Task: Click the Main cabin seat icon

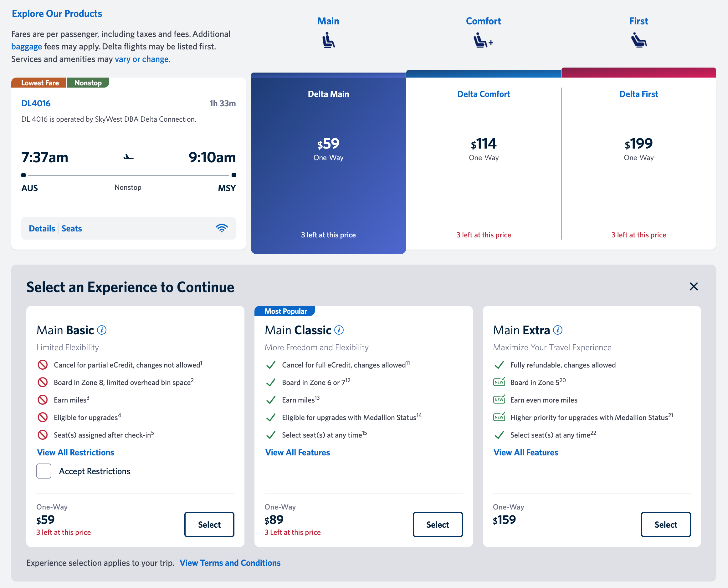Action: pos(328,40)
